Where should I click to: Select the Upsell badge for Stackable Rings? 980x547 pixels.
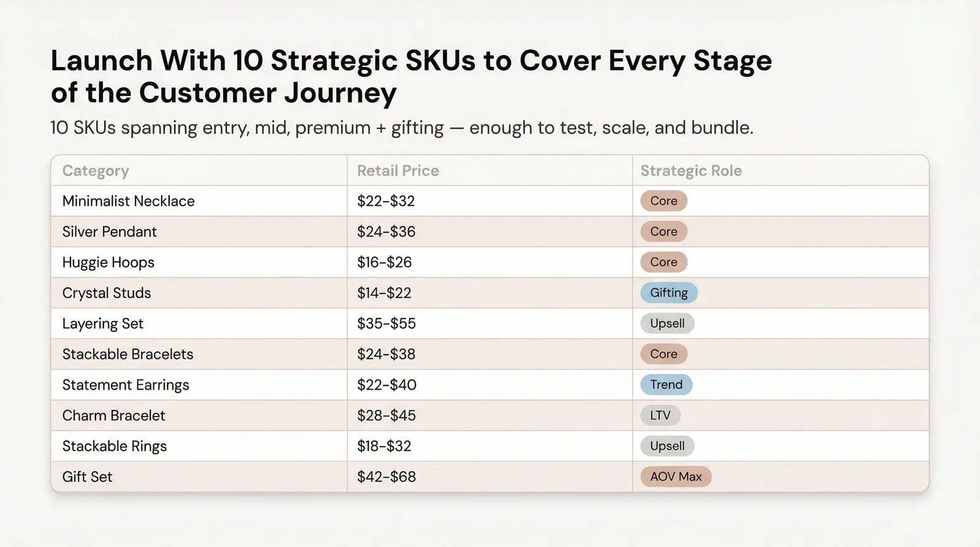668,446
